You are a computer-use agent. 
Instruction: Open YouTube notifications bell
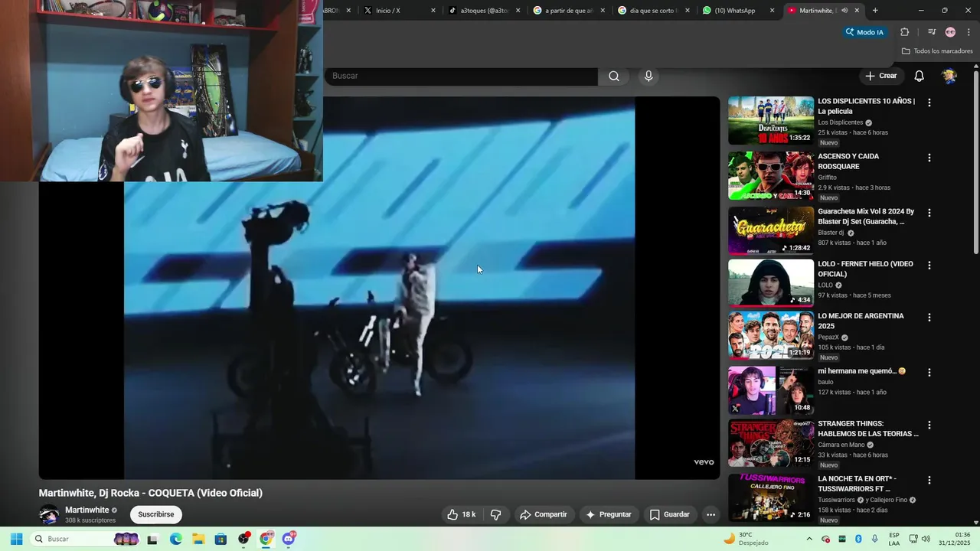tap(920, 76)
